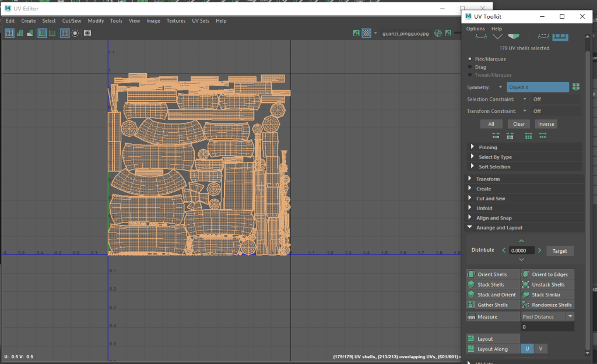Expand the Soft Selection section
This screenshot has height=364, width=597.
point(524,167)
